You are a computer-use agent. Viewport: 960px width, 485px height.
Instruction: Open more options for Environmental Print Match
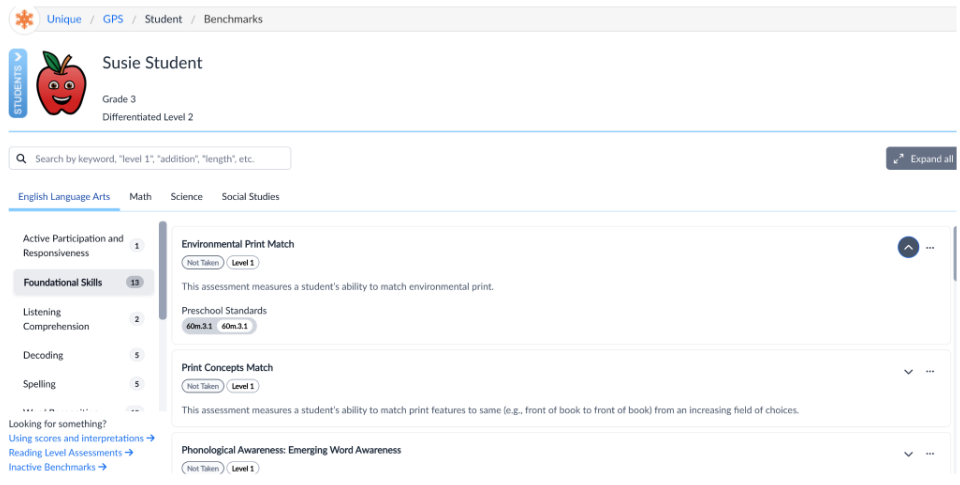coord(930,247)
